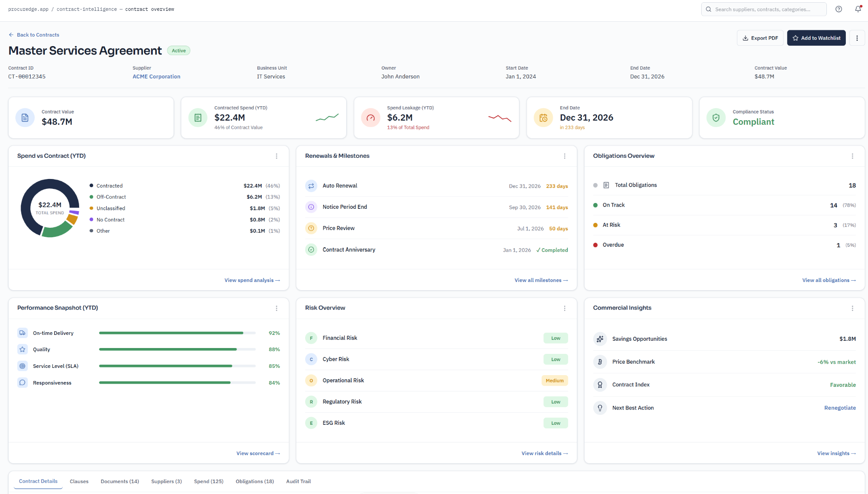Image resolution: width=868 pixels, height=494 pixels.
Task: Click the On-time Delivery progress bar
Action: tap(177, 333)
